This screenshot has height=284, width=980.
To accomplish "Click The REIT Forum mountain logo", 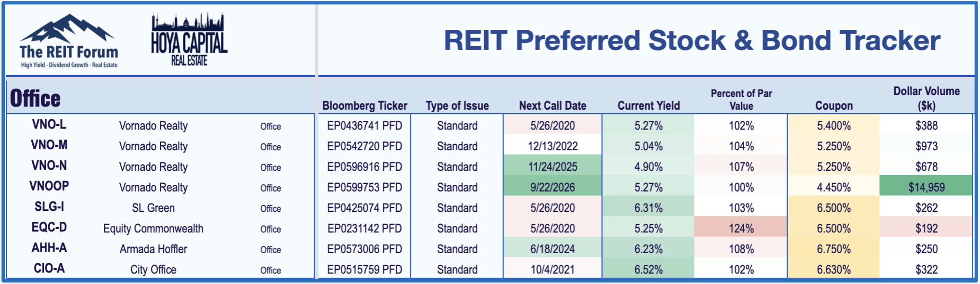I will click(69, 41).
